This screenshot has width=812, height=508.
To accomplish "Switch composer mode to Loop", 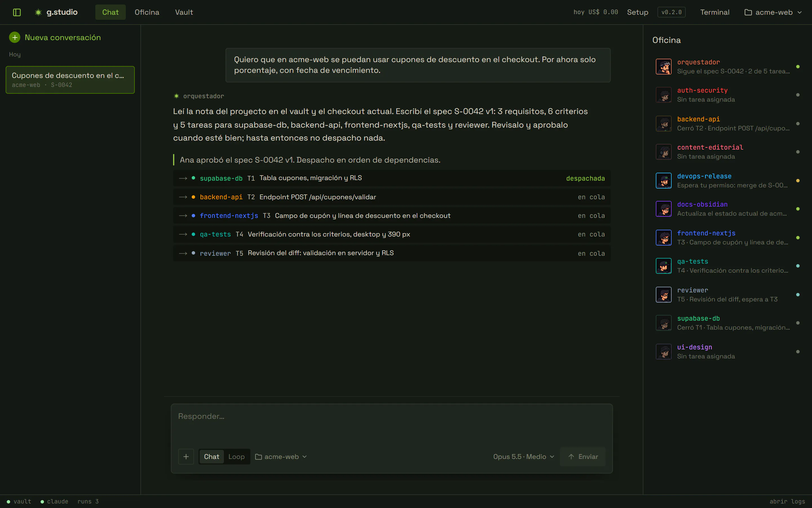I will pos(236,457).
